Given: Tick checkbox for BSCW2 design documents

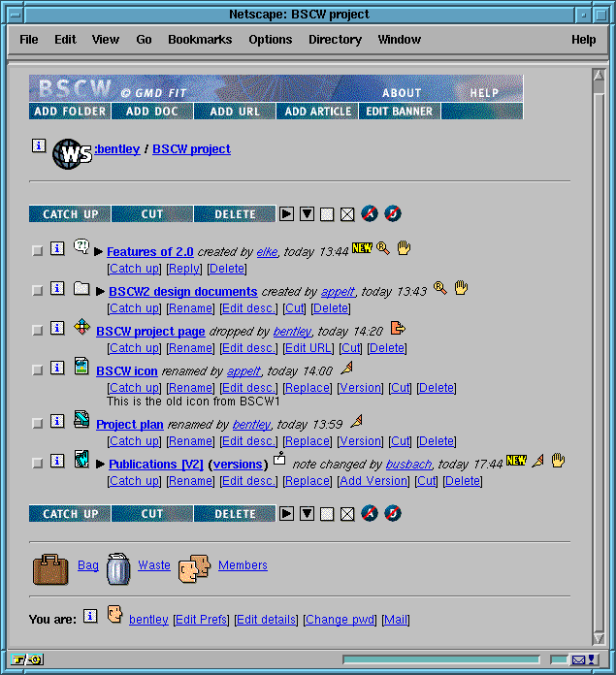Looking at the screenshot, I should pyautogui.click(x=38, y=291).
